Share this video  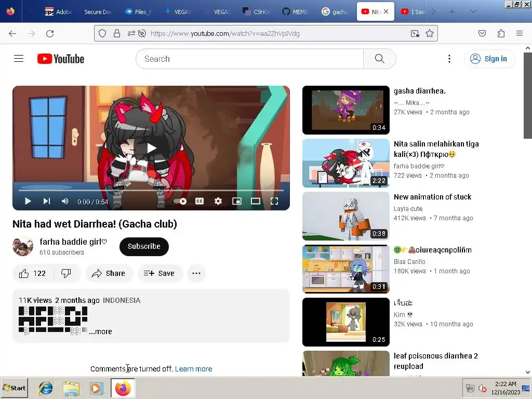pyautogui.click(x=109, y=273)
